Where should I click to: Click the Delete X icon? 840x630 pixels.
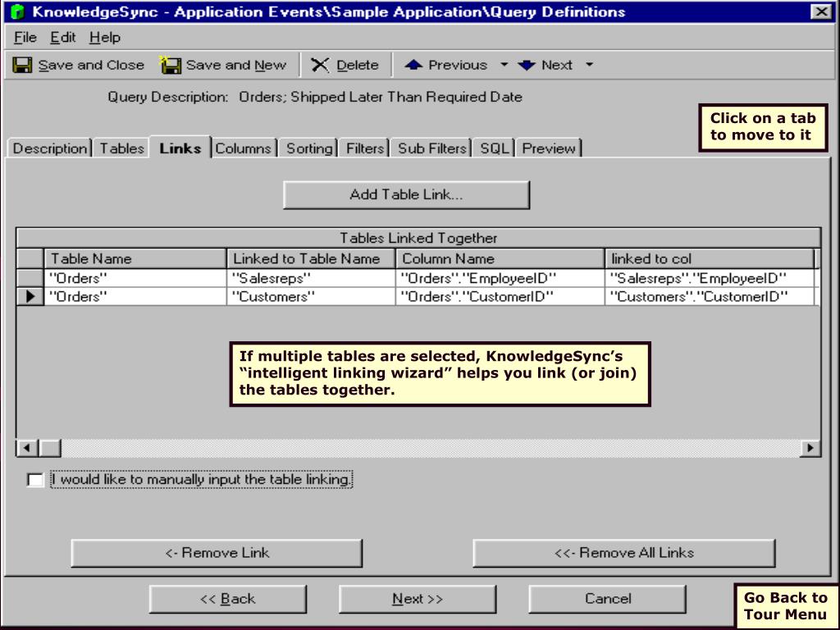click(320, 65)
